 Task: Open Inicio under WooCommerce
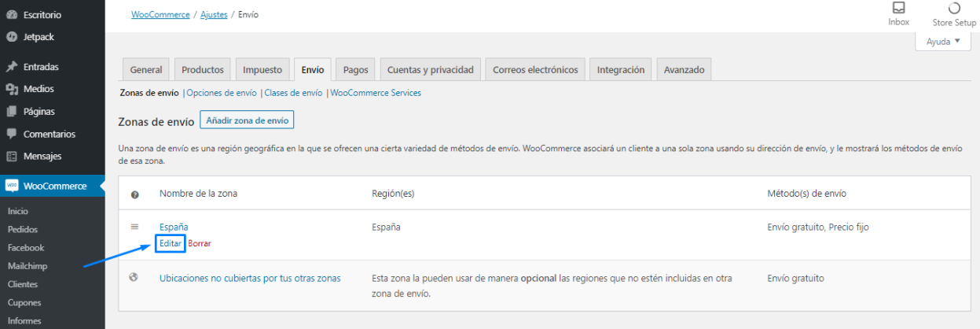point(17,211)
